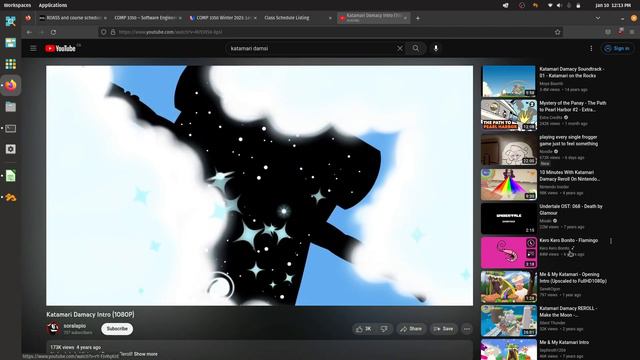This screenshot has height=360, width=640.
Task: Open app grid launcher in dock
Action: [11, 64]
